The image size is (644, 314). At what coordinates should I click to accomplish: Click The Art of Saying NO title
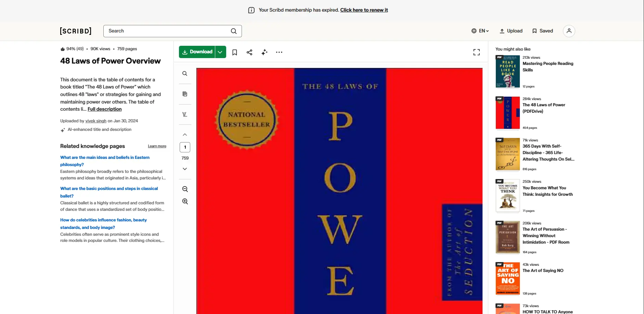[x=543, y=271]
